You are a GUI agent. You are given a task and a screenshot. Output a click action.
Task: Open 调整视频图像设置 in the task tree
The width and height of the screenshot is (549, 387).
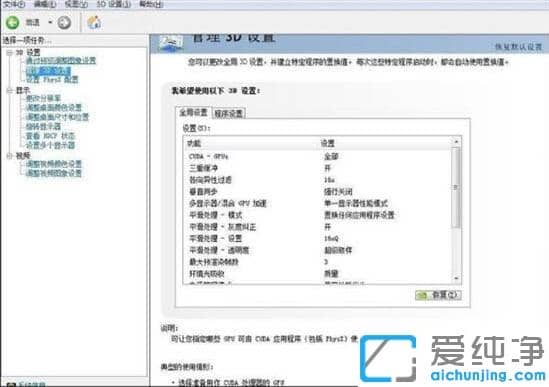[x=54, y=173]
